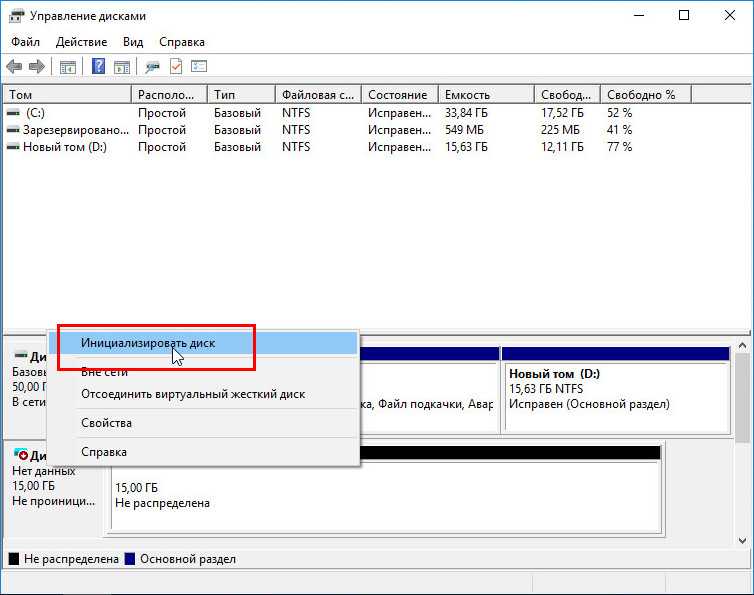Image resolution: width=754 pixels, height=595 pixels.
Task: Choose Справка in context menu
Action: 203,452
